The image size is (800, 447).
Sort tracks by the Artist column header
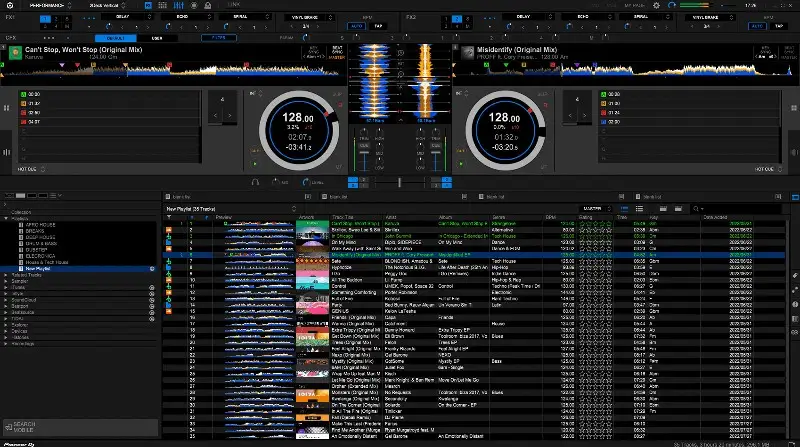coord(390,216)
